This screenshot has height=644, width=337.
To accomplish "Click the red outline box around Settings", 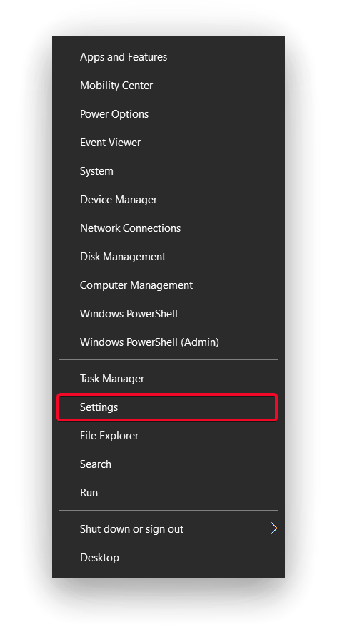I will click(167, 407).
